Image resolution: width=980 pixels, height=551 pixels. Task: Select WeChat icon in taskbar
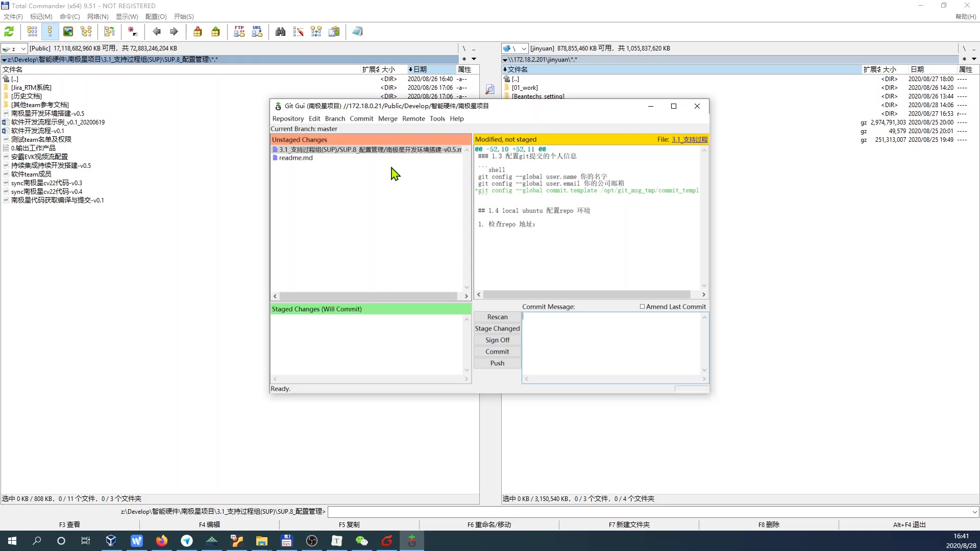point(362,540)
